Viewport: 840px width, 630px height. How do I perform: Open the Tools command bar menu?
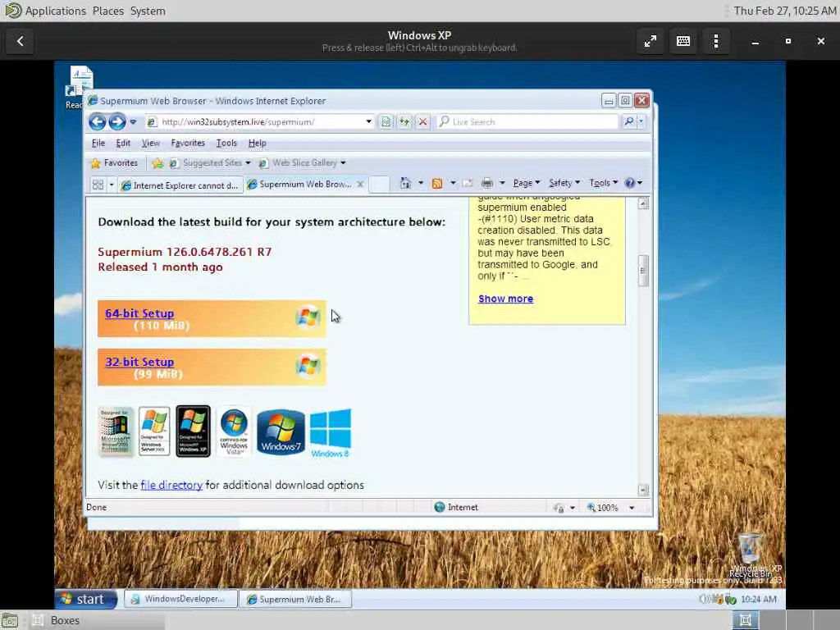pos(603,183)
